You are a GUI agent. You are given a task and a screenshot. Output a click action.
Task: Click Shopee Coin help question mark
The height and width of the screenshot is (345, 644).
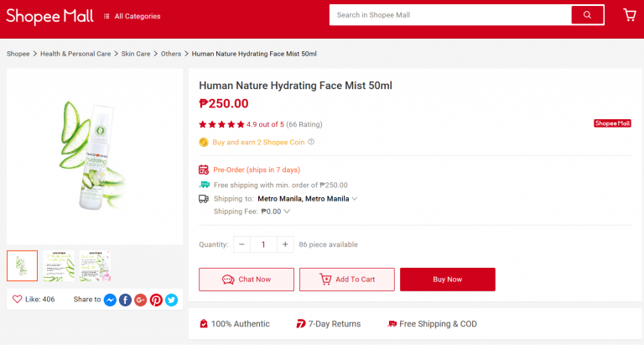tap(311, 142)
